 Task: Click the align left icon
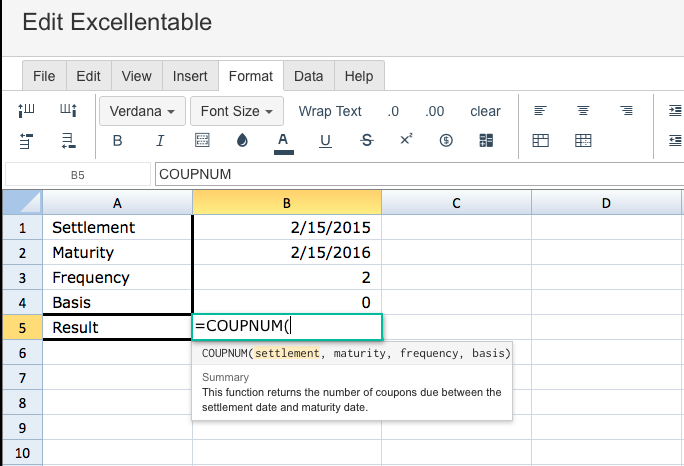click(x=540, y=111)
